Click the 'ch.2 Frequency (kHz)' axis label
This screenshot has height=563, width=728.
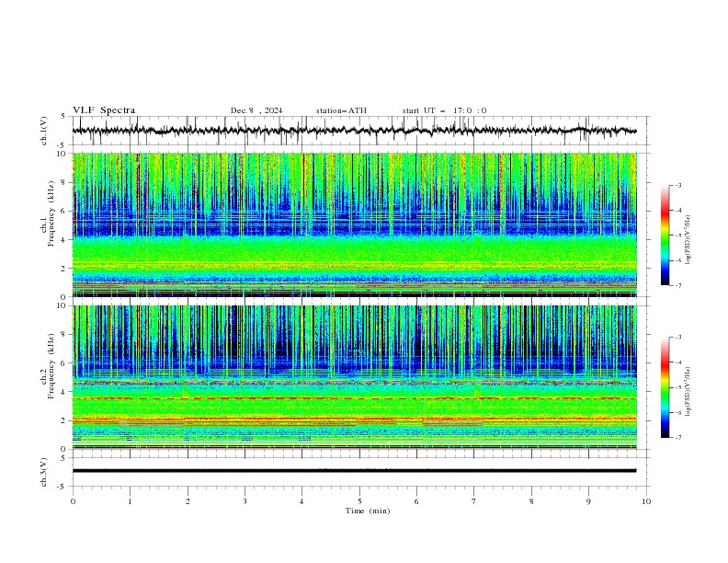pyautogui.click(x=48, y=366)
